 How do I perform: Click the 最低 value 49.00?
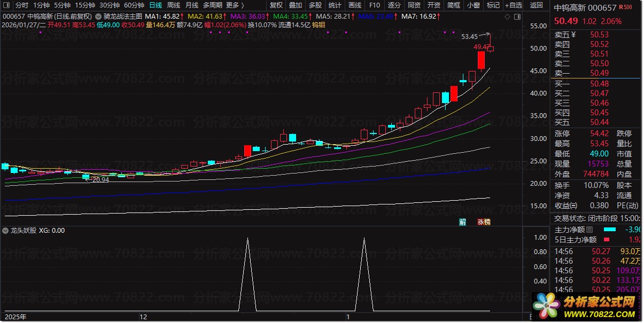pos(599,154)
